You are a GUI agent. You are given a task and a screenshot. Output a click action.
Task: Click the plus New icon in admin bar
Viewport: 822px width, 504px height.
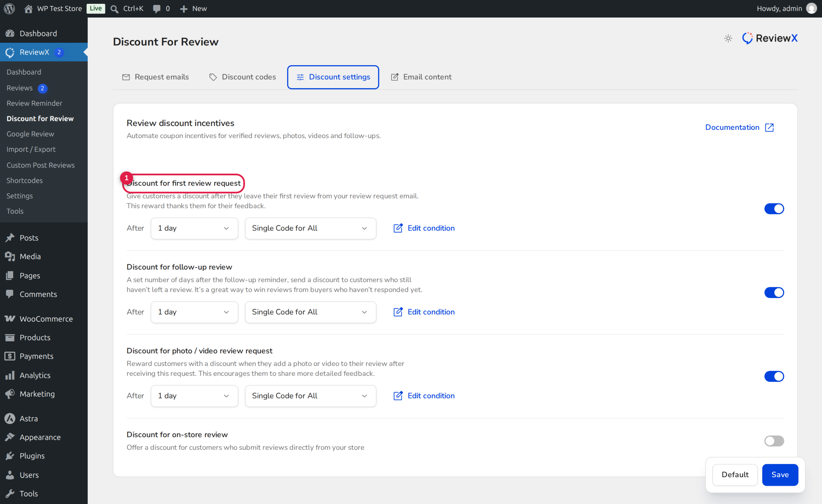point(183,9)
